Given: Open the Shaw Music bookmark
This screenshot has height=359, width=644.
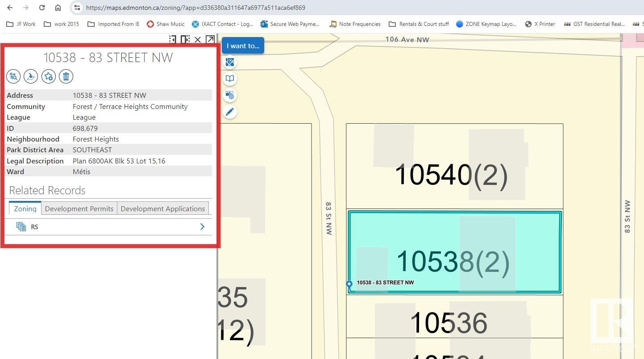Looking at the screenshot, I should pos(166,24).
